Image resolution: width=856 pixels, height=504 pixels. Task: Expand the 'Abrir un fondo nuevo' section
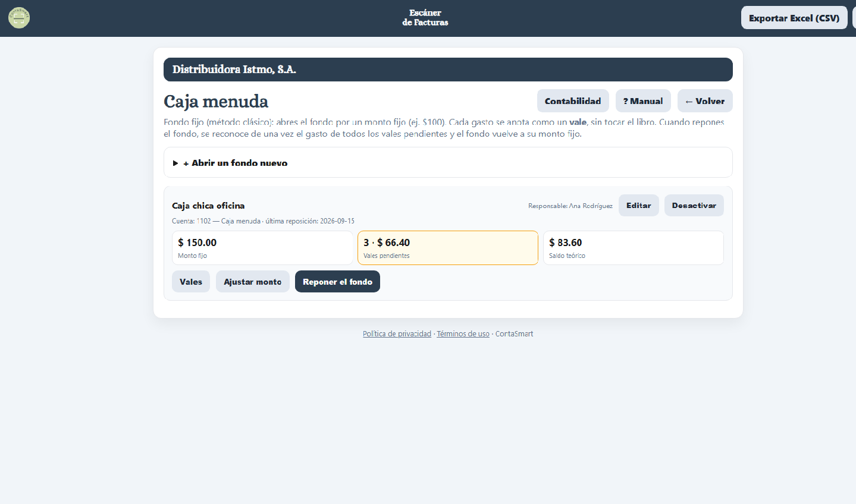[x=448, y=162]
